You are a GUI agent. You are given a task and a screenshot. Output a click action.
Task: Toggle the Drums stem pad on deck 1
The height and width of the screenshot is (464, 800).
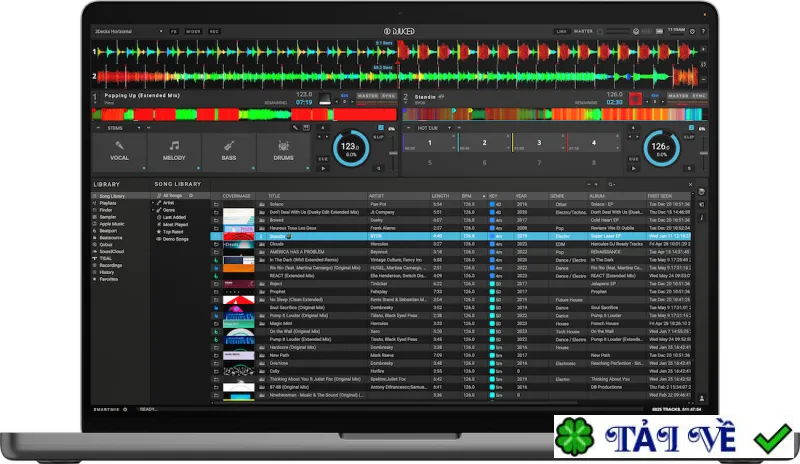point(283,152)
